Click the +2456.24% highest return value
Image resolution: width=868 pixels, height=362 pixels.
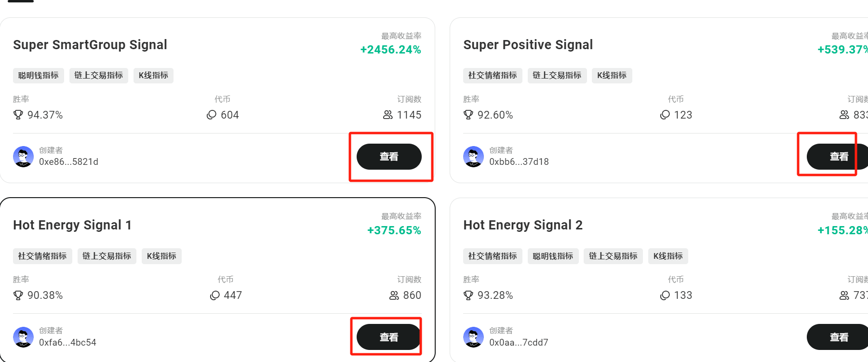tap(391, 50)
